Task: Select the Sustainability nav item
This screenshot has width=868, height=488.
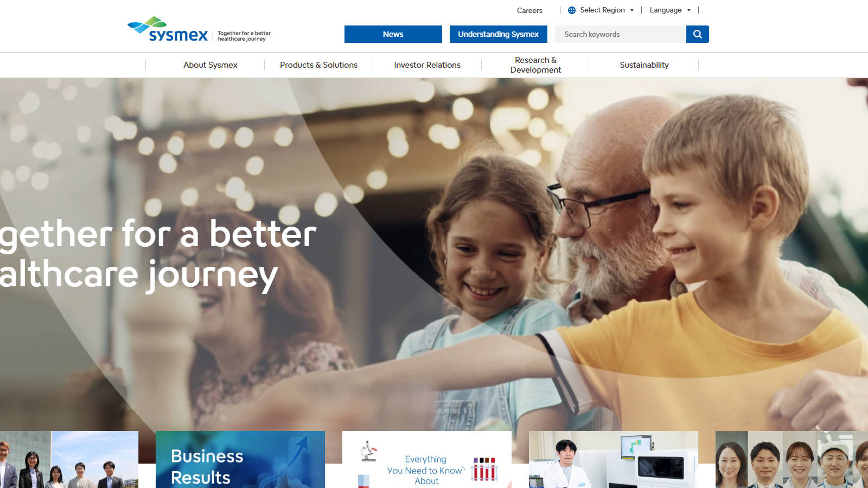Action: [644, 65]
